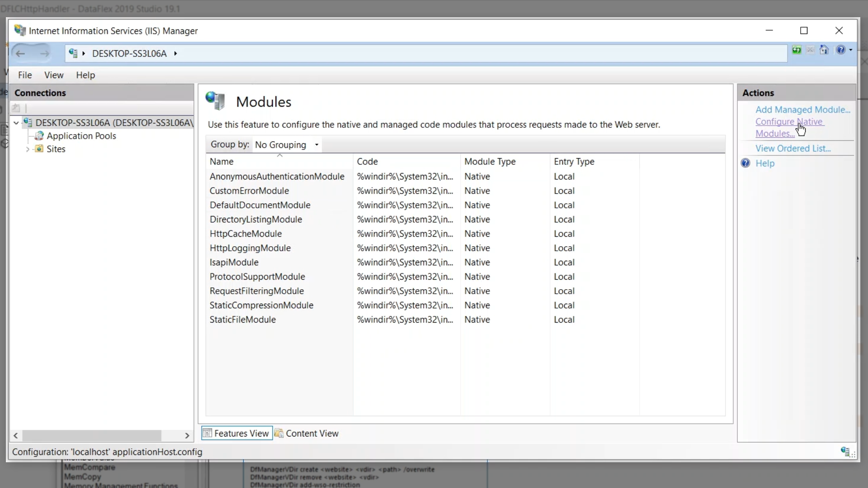
Task: Click the Home icon in toolbar
Action: pyautogui.click(x=824, y=50)
